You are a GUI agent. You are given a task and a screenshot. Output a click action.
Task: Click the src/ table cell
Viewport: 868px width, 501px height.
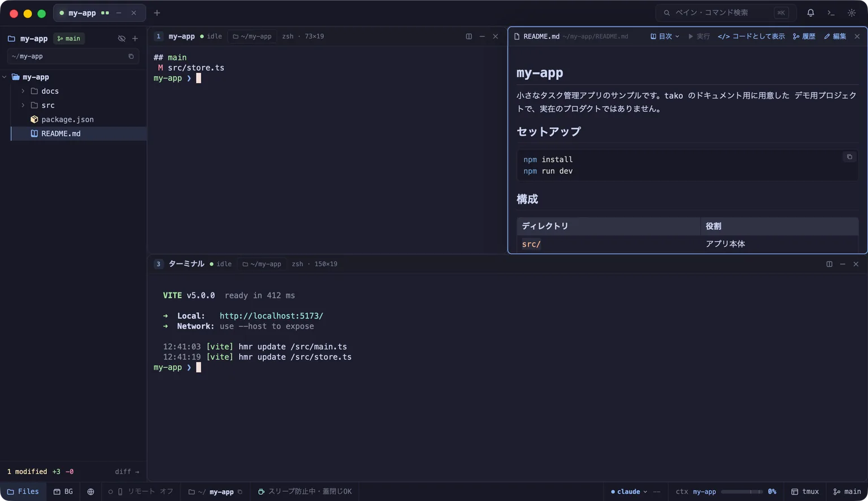[531, 244]
